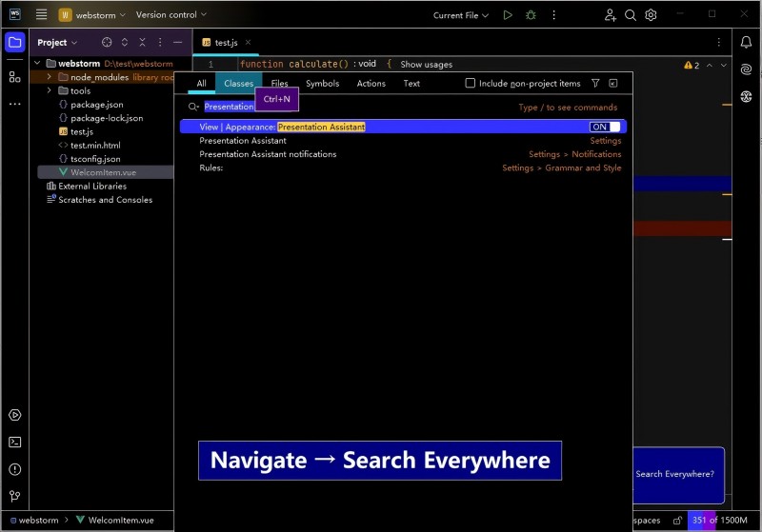Select External Libraries node
The width and height of the screenshot is (762, 532).
(91, 186)
